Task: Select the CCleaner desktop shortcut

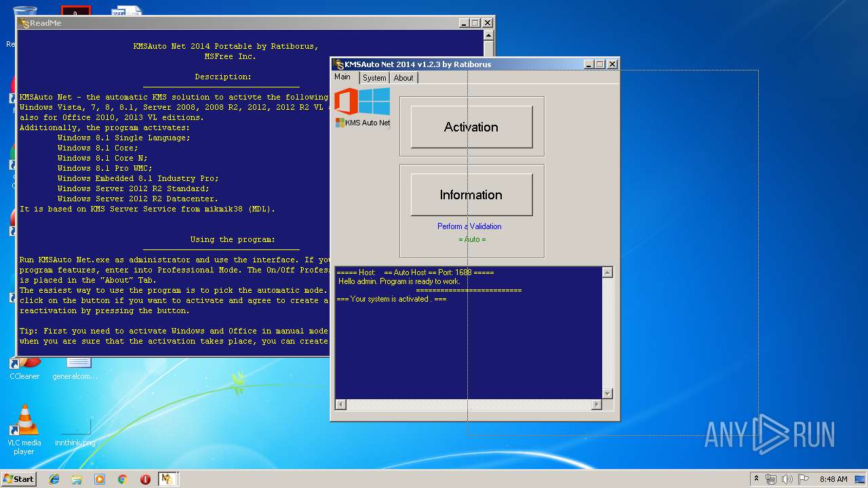Action: 24,370
